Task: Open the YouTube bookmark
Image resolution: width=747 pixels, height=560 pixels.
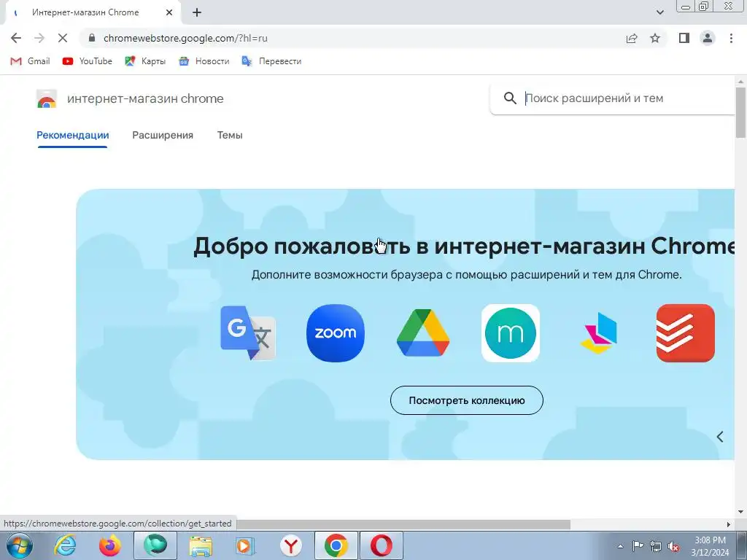Action: point(88,61)
